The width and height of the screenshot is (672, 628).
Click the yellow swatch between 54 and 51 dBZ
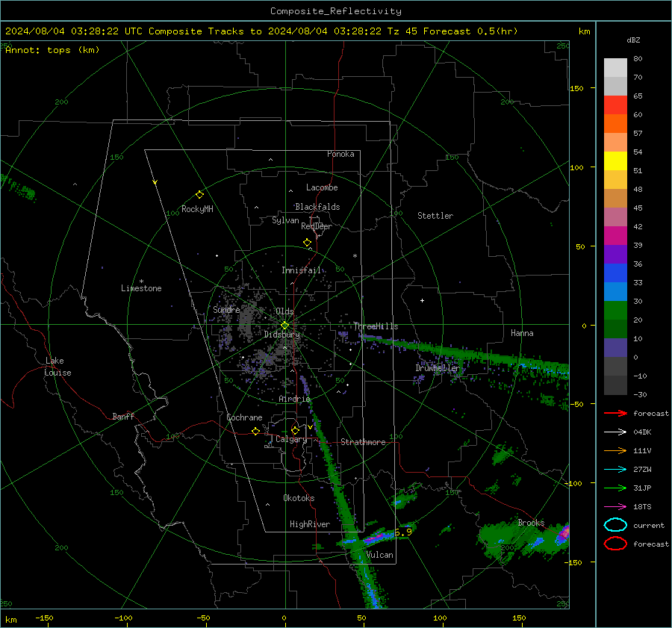[615, 161]
